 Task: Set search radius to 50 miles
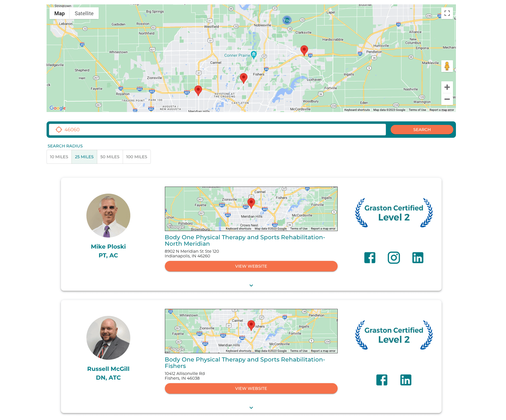tap(110, 157)
